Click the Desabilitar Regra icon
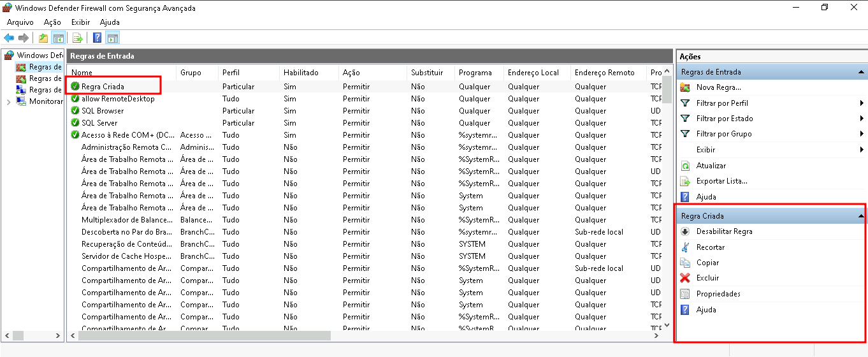 point(685,231)
